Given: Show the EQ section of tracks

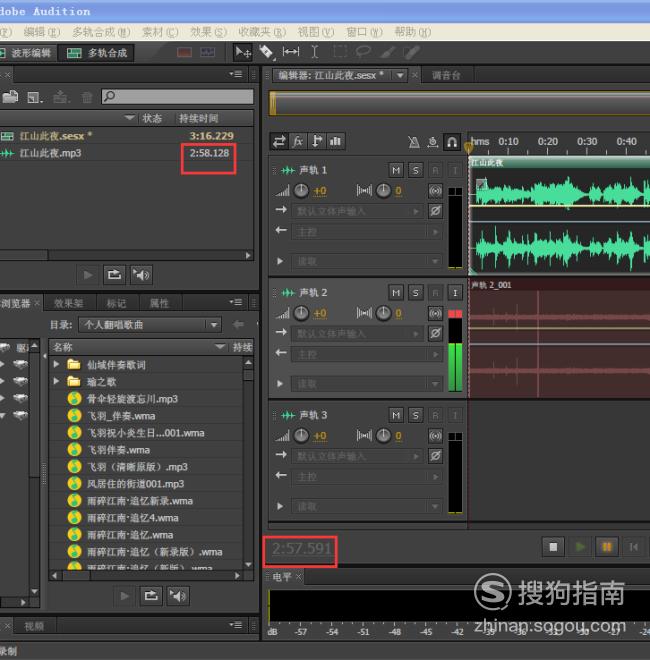Looking at the screenshot, I should (x=336, y=141).
